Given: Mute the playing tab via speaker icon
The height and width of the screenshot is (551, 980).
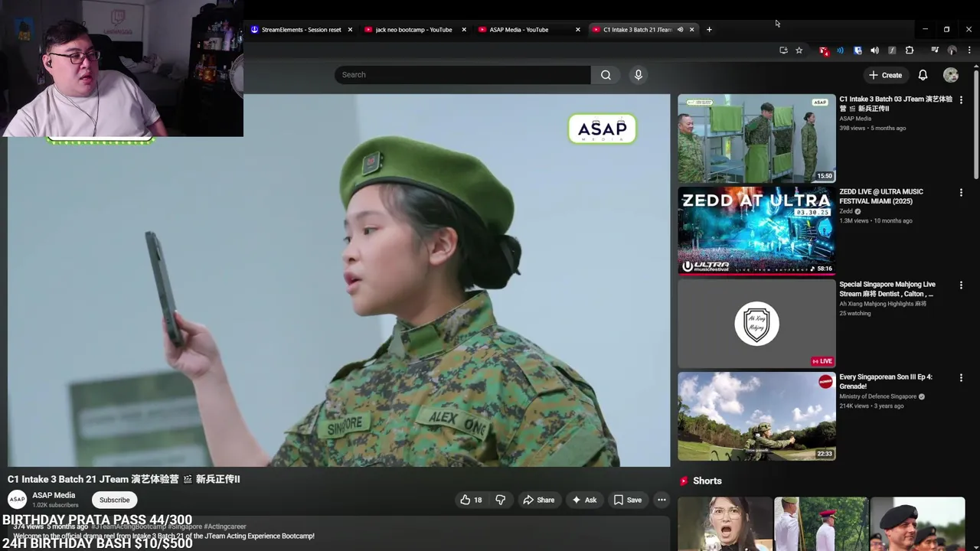Looking at the screenshot, I should coord(680,30).
